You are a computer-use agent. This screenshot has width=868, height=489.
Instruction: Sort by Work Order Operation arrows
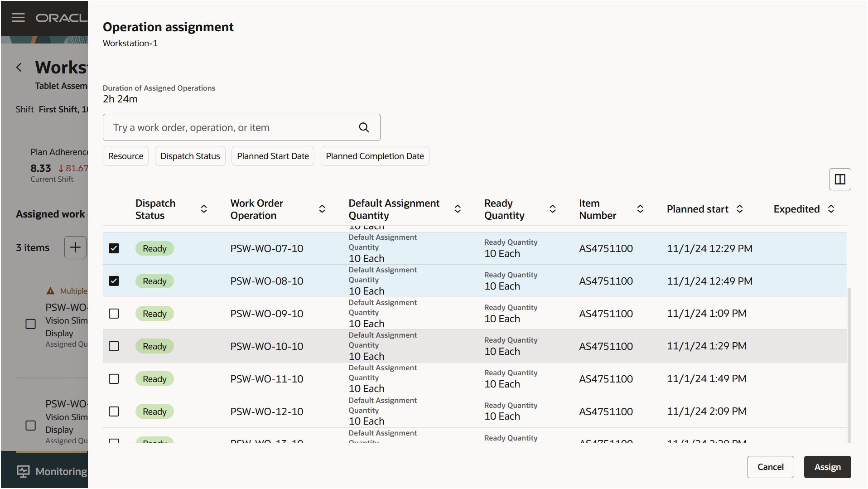pyautogui.click(x=322, y=209)
